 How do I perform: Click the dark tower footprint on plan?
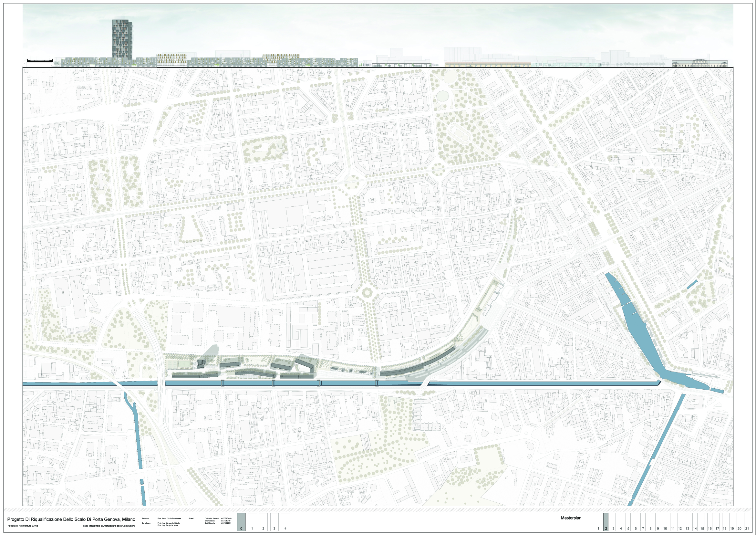tap(201, 364)
